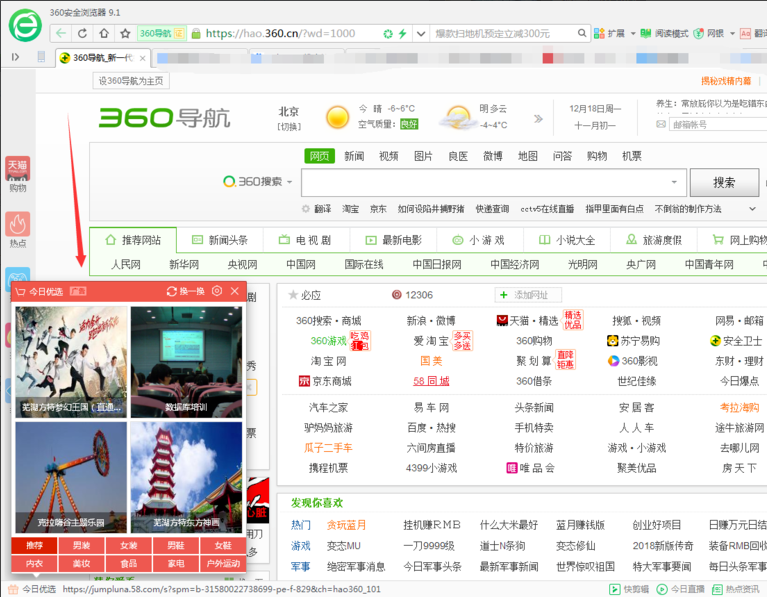767x597 pixels.
Task: Select the 图片 search tab
Action: [x=424, y=156]
